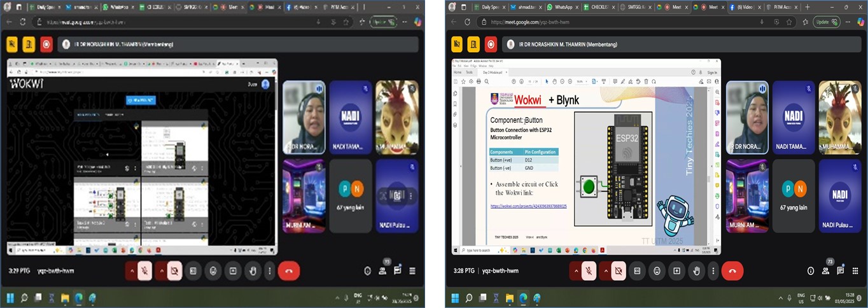This screenshot has width=868, height=308.
Task: Open the chat panel icon in the right Meet window
Action: coord(840,270)
